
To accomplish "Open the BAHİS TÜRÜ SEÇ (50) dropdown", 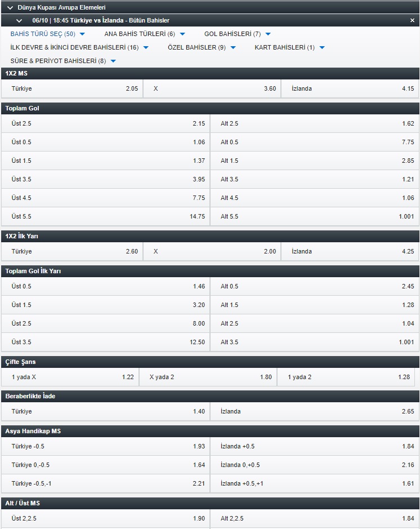I will 47,34.
